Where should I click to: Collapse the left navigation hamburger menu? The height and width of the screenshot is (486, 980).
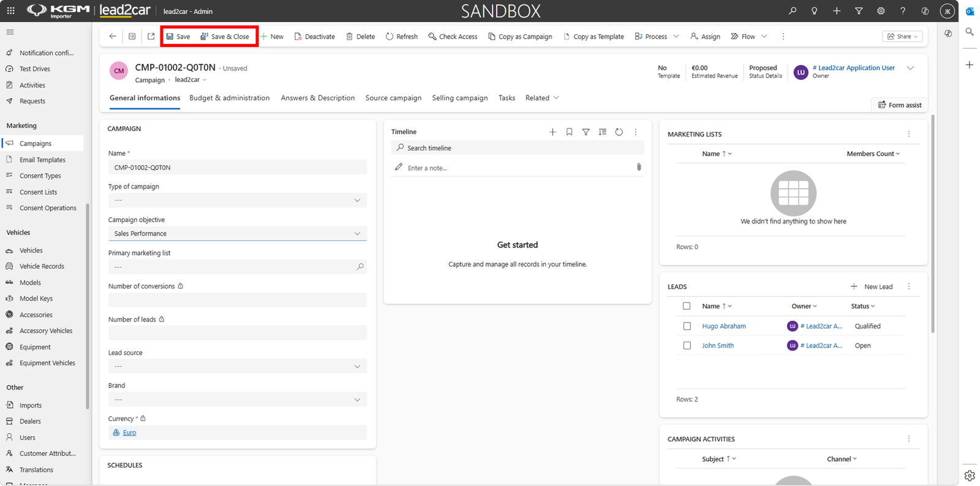(10, 32)
